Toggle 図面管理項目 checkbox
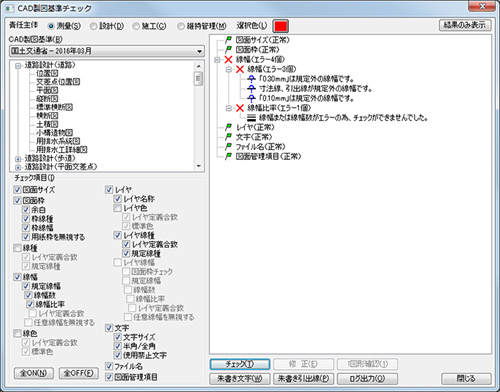The height and width of the screenshot is (392, 500). [x=109, y=377]
